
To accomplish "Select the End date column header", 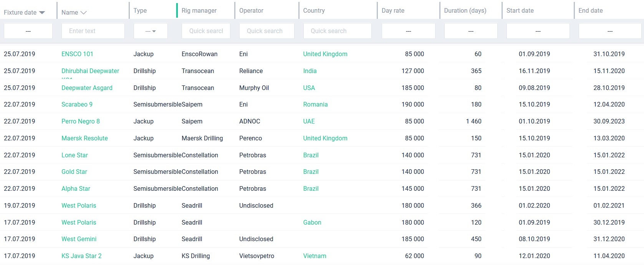I will click(590, 11).
